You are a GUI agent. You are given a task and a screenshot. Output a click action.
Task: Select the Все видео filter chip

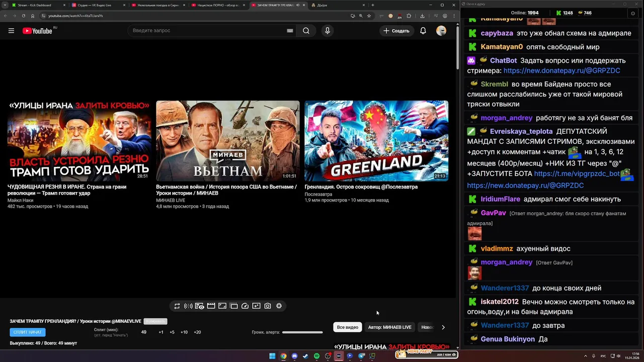(348, 327)
